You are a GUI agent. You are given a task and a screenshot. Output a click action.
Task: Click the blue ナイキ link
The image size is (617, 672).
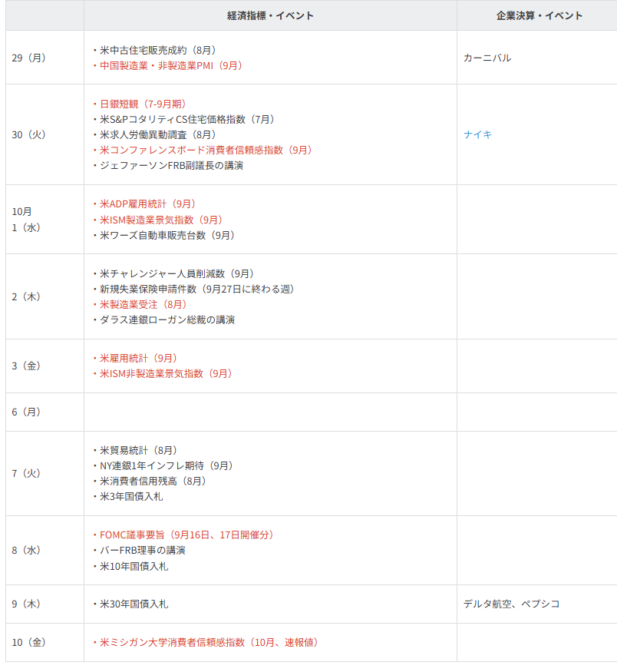click(x=477, y=134)
